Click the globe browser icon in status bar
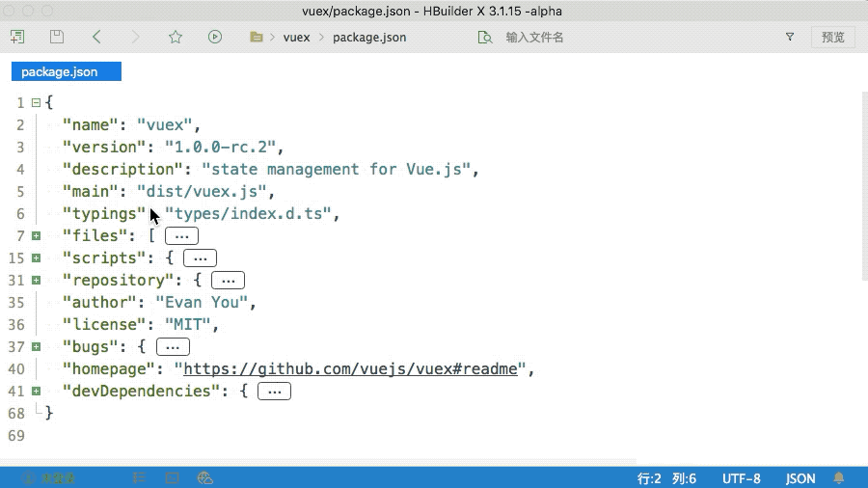This screenshot has height=488, width=868. pos(204,477)
